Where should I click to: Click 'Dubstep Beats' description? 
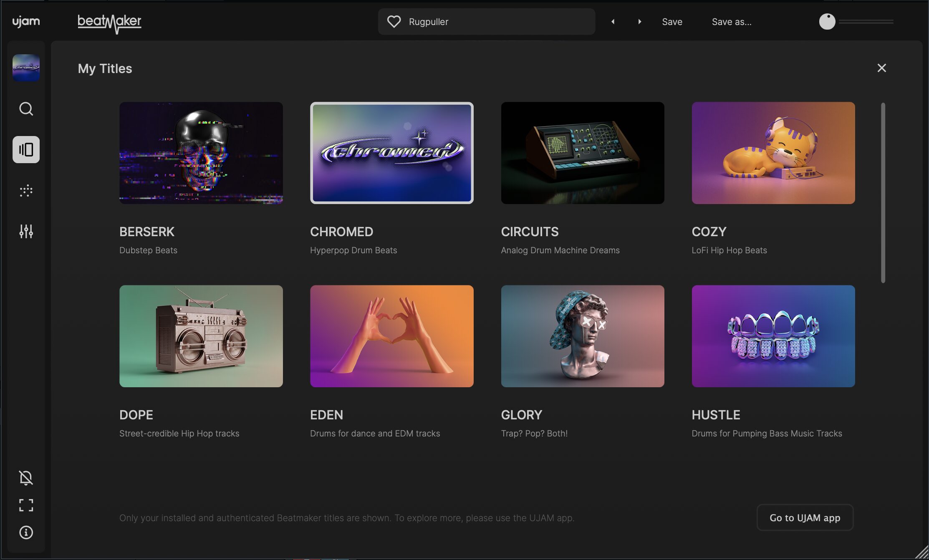[148, 250]
